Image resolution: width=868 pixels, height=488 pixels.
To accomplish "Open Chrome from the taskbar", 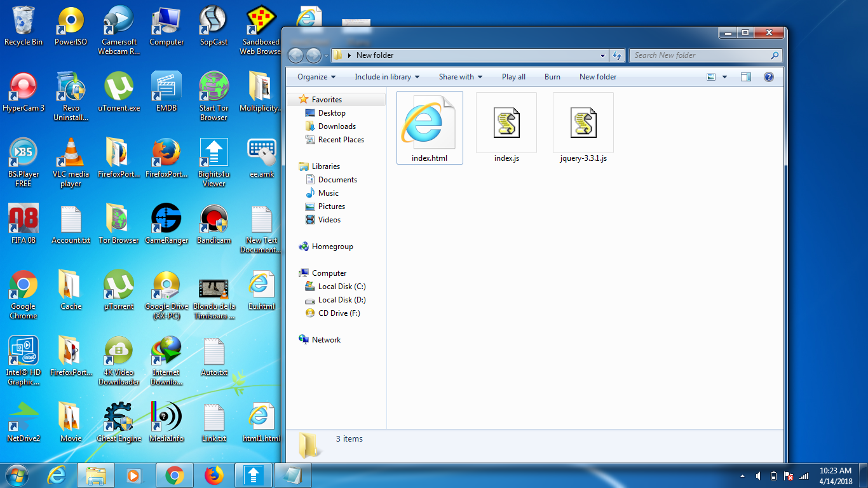I will click(x=175, y=475).
